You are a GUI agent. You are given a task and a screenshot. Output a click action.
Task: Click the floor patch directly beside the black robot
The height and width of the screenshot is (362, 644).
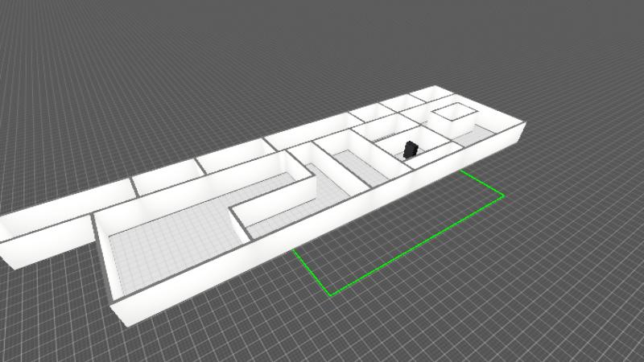[x=423, y=155]
